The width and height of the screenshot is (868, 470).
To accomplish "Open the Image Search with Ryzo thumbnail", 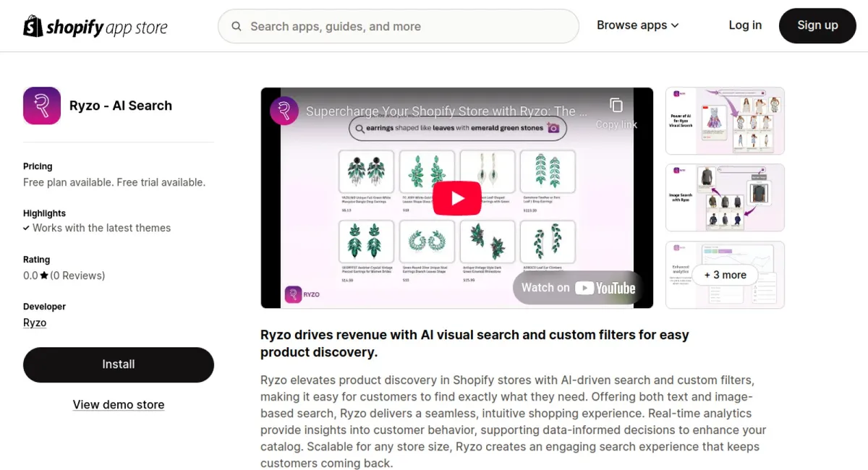I will 725,198.
